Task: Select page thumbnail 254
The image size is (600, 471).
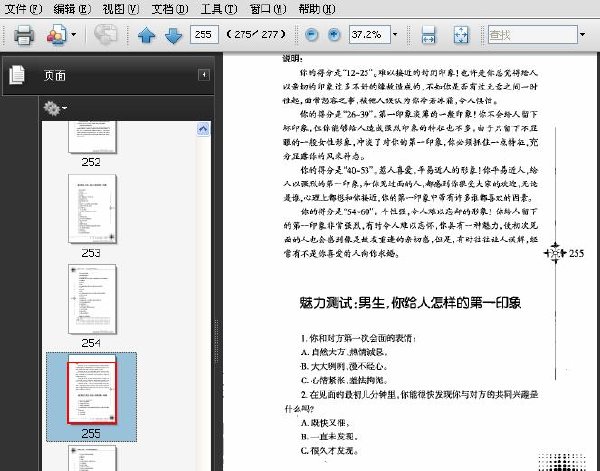Action: click(x=92, y=299)
